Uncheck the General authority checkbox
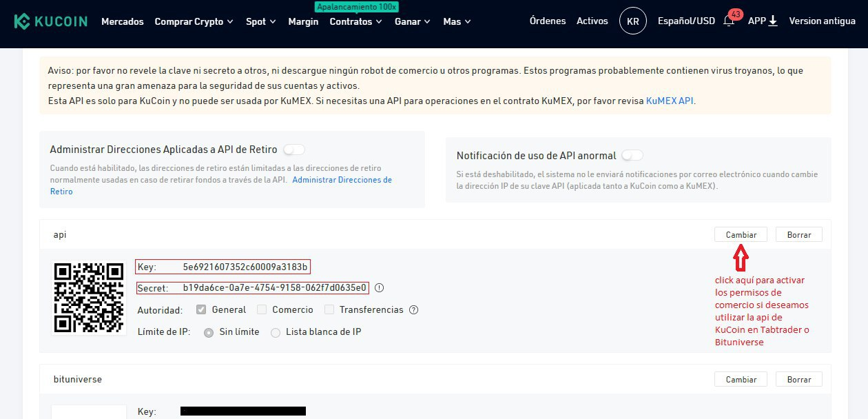 tap(201, 310)
